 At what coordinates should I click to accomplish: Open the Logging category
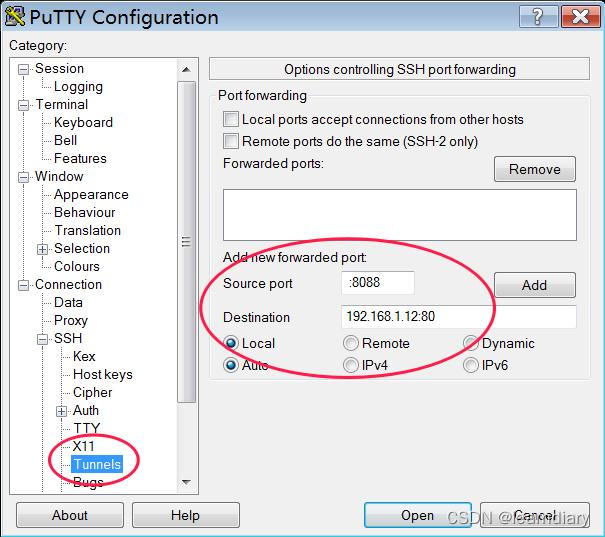tap(78, 86)
